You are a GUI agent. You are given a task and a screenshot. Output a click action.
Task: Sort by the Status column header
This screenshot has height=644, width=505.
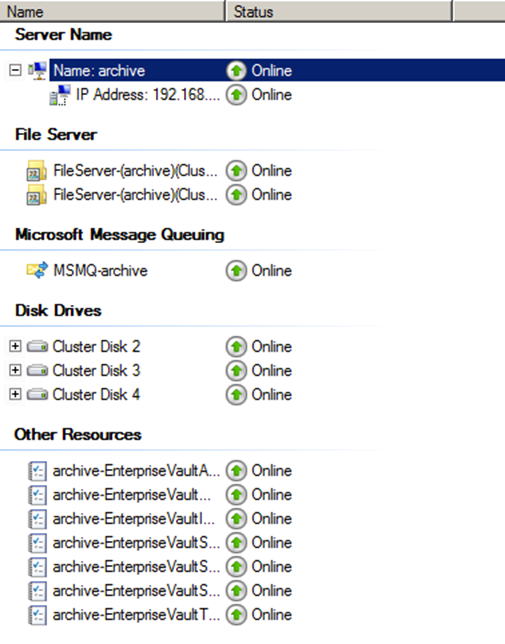(x=339, y=11)
